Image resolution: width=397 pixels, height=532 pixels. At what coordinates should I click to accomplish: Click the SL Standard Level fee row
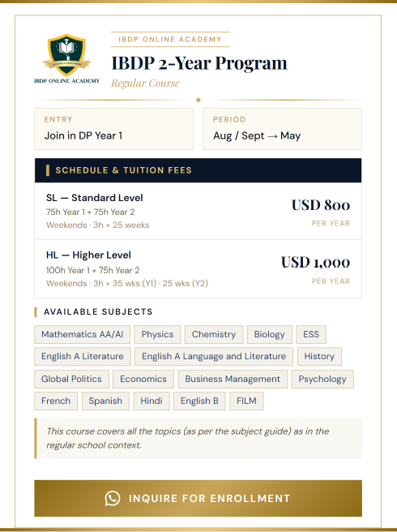coord(198,211)
